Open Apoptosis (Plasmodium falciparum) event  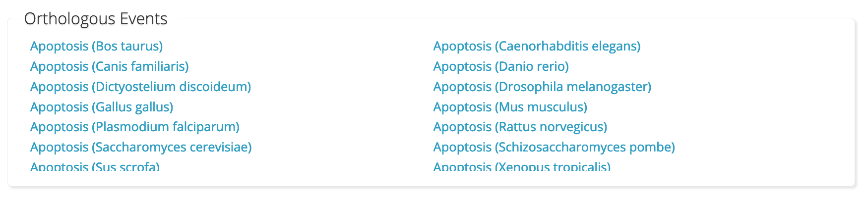[134, 127]
